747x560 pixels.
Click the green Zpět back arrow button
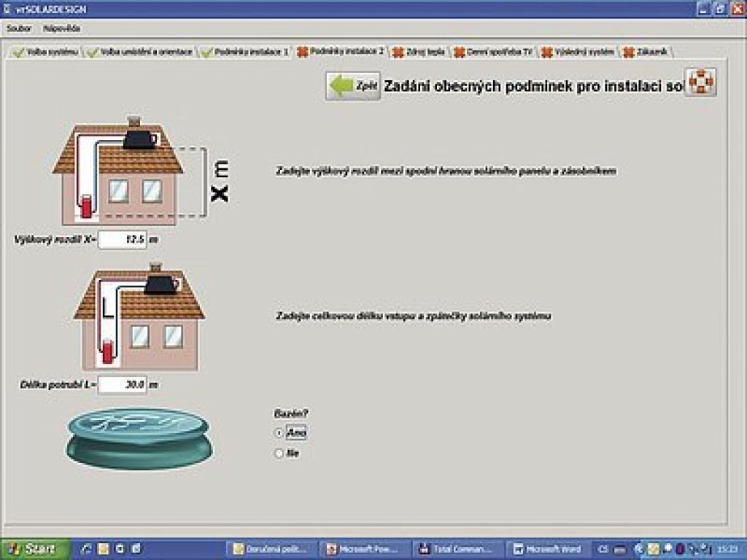coord(353,86)
